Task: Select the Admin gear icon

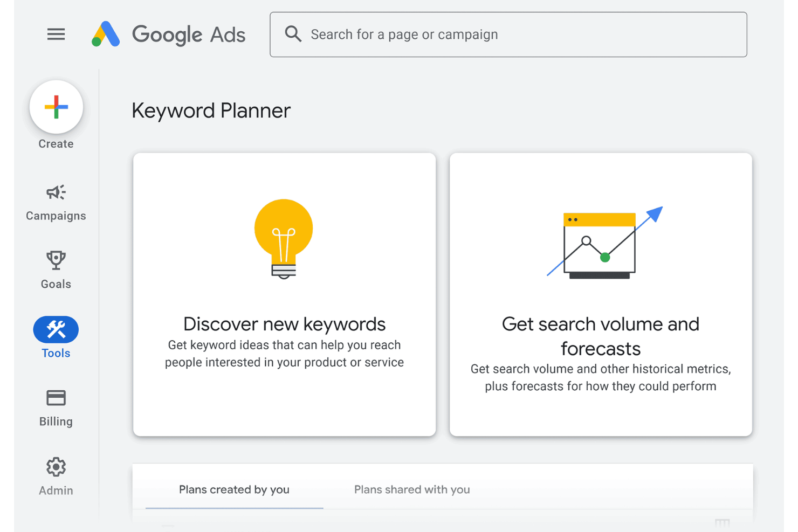Action: pyautogui.click(x=56, y=467)
